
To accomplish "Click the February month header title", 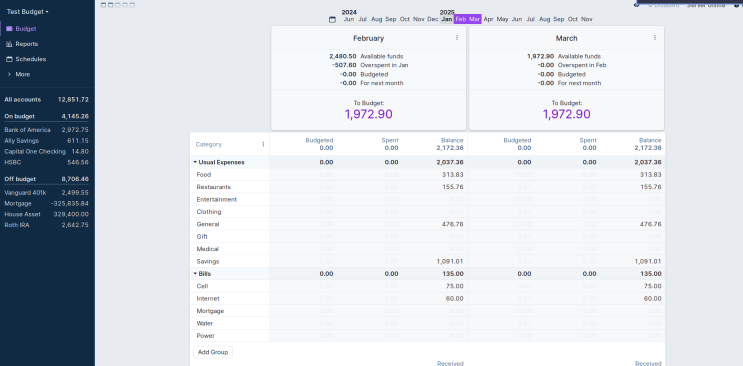I will [368, 38].
